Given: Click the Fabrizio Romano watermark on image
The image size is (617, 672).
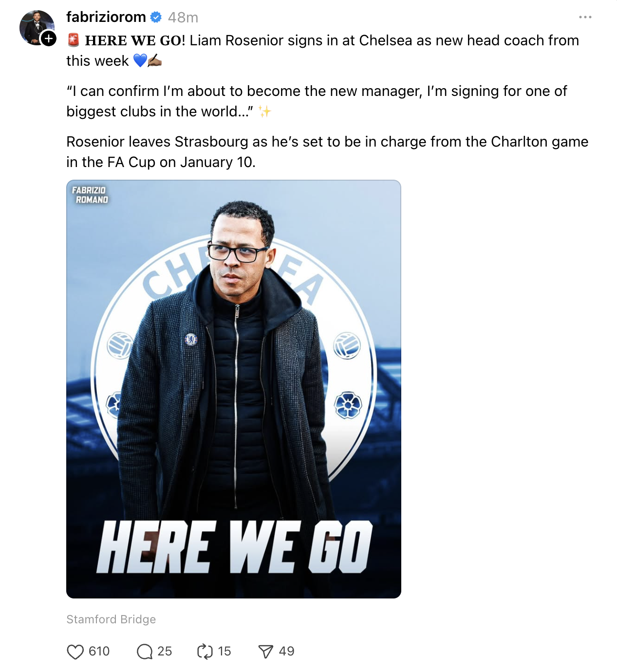Looking at the screenshot, I should click(90, 195).
